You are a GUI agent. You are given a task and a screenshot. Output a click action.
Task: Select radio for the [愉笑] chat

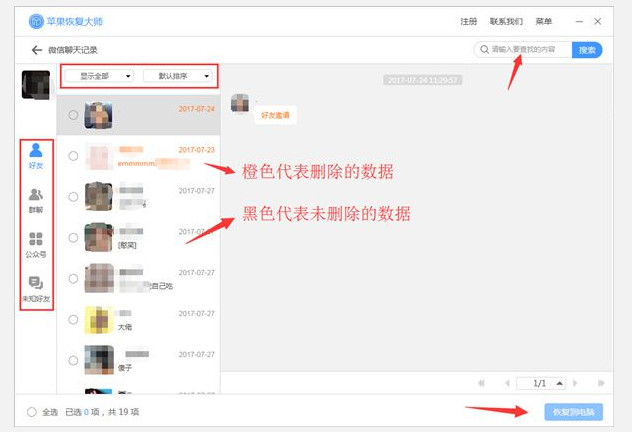click(x=73, y=237)
